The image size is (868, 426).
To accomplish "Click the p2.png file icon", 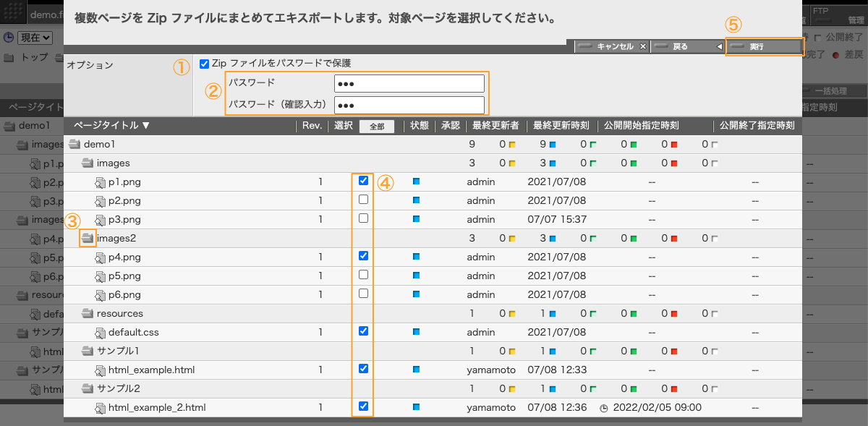I will click(100, 201).
